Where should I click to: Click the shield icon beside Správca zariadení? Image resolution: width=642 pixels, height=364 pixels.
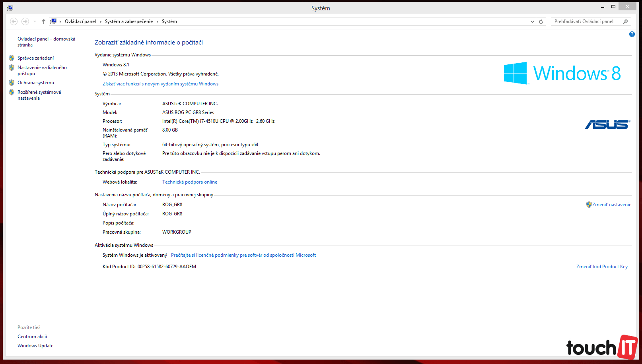(x=12, y=58)
